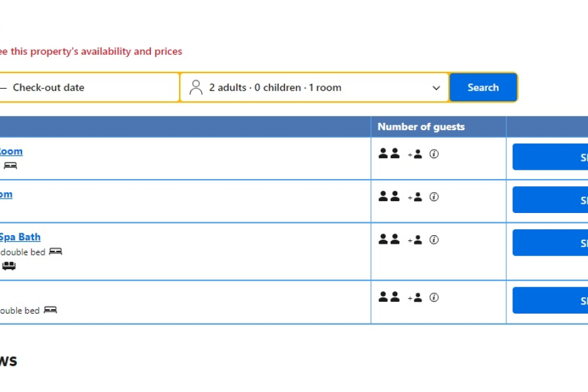588x392 pixels.
Task: Open the guest info icon for the Spa Bath room
Action: point(434,240)
